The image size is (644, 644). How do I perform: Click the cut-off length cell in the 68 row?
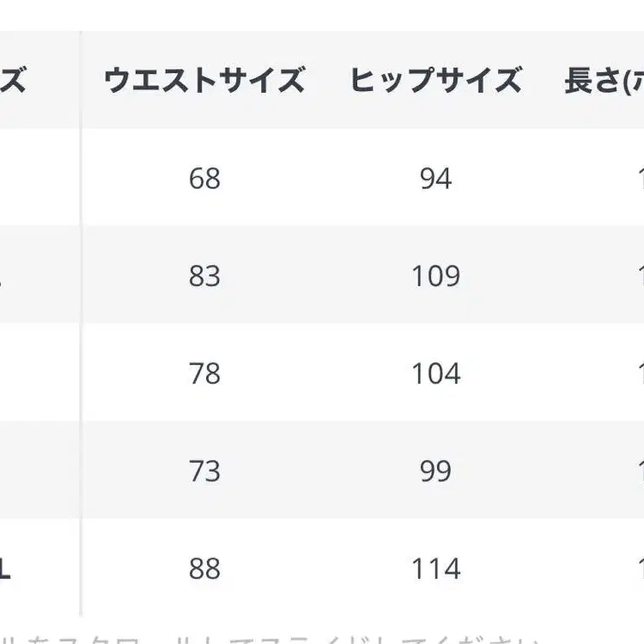point(639,179)
